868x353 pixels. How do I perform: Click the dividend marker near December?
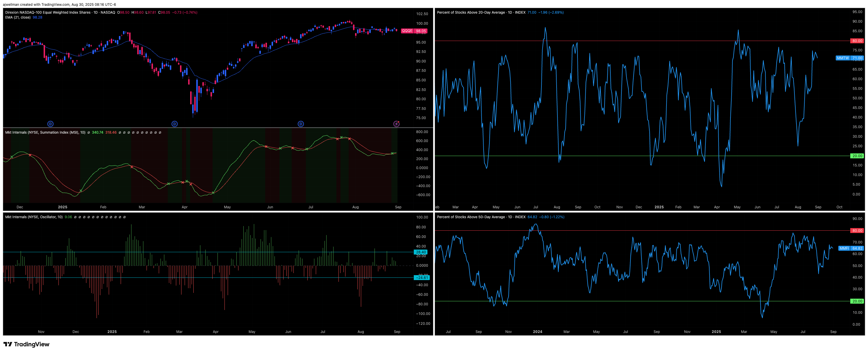50,124
